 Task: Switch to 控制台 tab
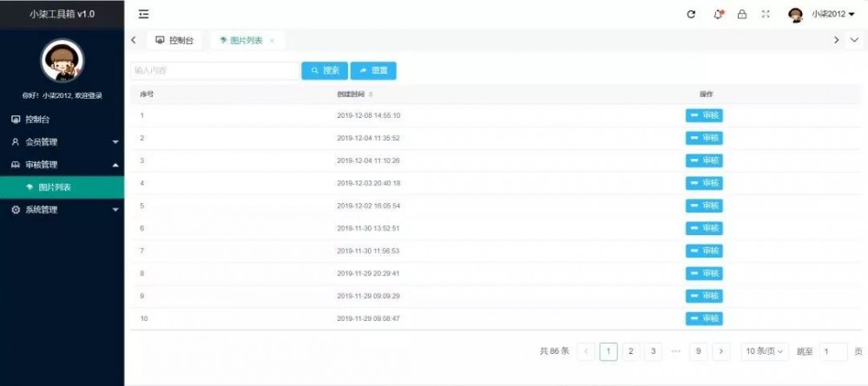pos(175,41)
